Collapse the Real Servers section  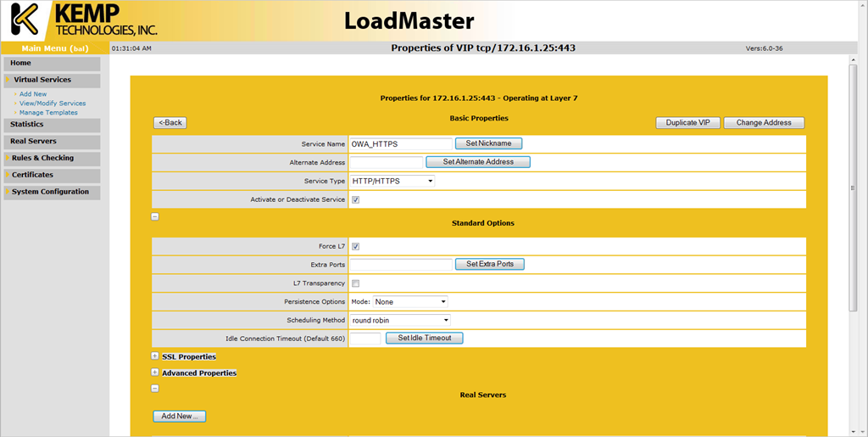pos(155,389)
